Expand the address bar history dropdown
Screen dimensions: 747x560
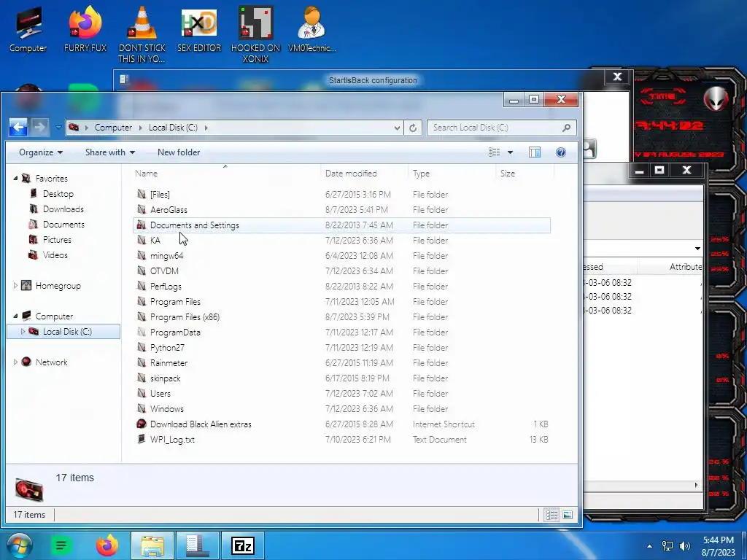[397, 128]
